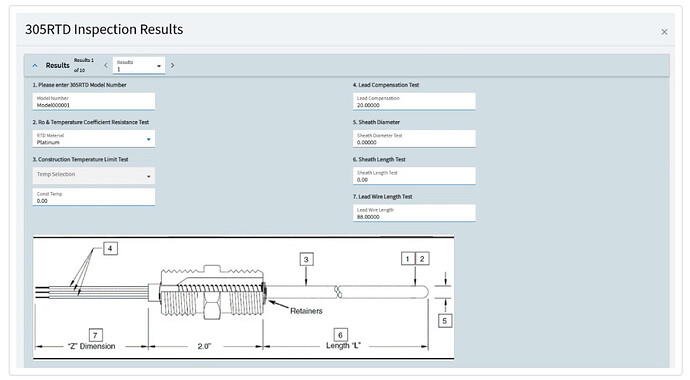The height and width of the screenshot is (380, 690).
Task: Select the Lead Wire Length field
Action: [414, 213]
